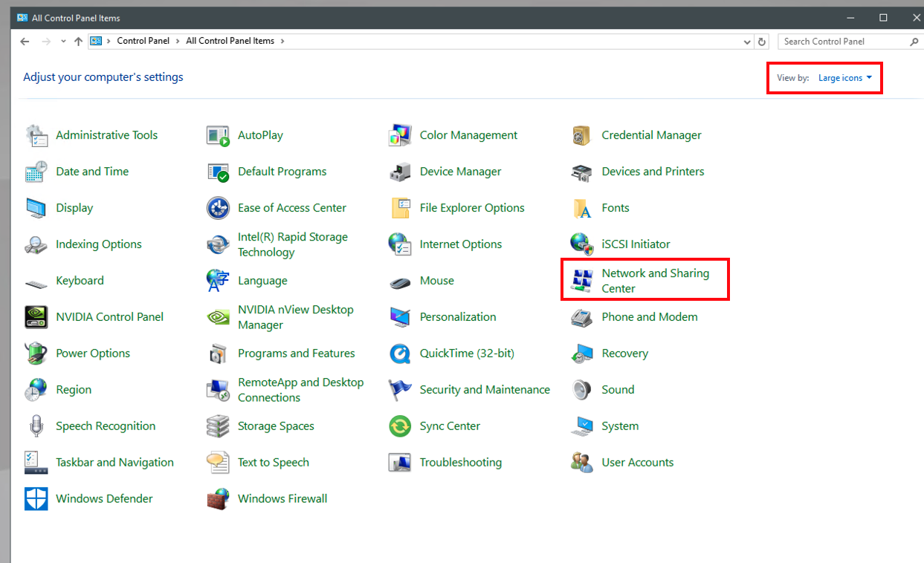Screen dimensions: 924x563
Task: Open the Internet Options globe icon
Action: (400, 244)
